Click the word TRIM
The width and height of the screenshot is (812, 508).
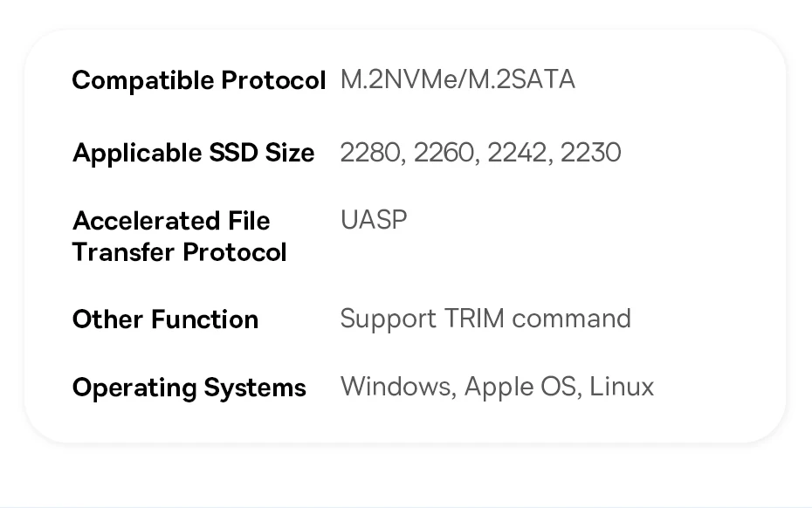(474, 319)
